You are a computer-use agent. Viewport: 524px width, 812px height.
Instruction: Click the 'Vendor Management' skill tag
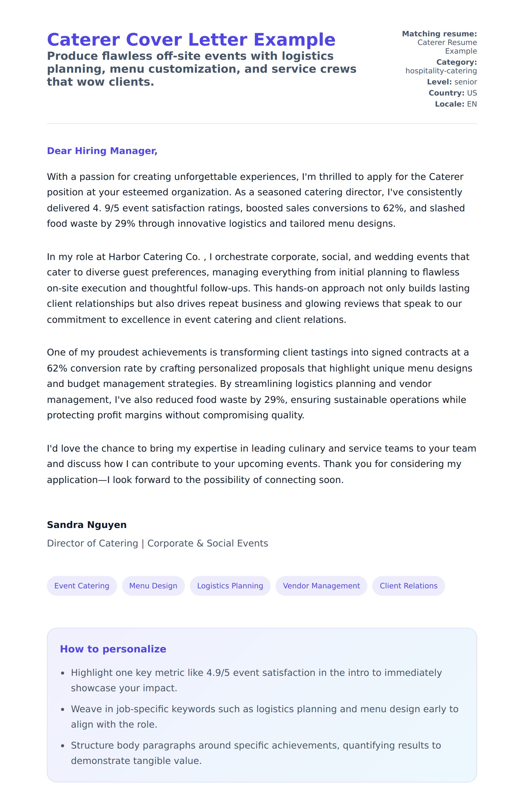(321, 586)
